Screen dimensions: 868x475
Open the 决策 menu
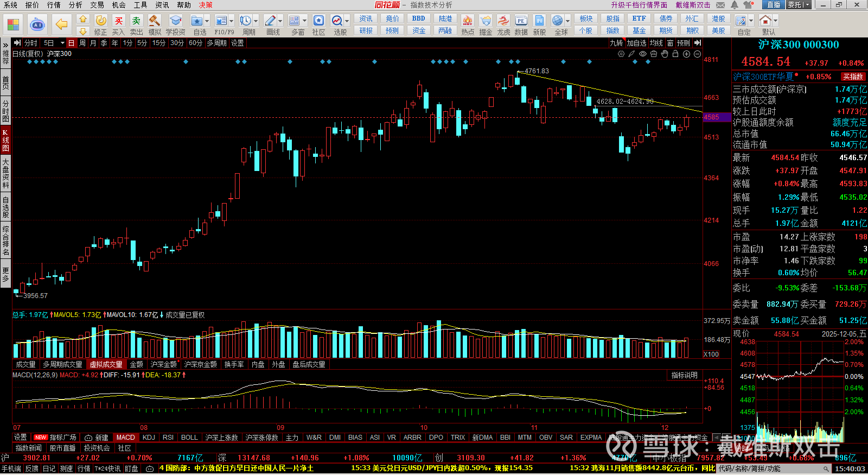coord(206,5)
